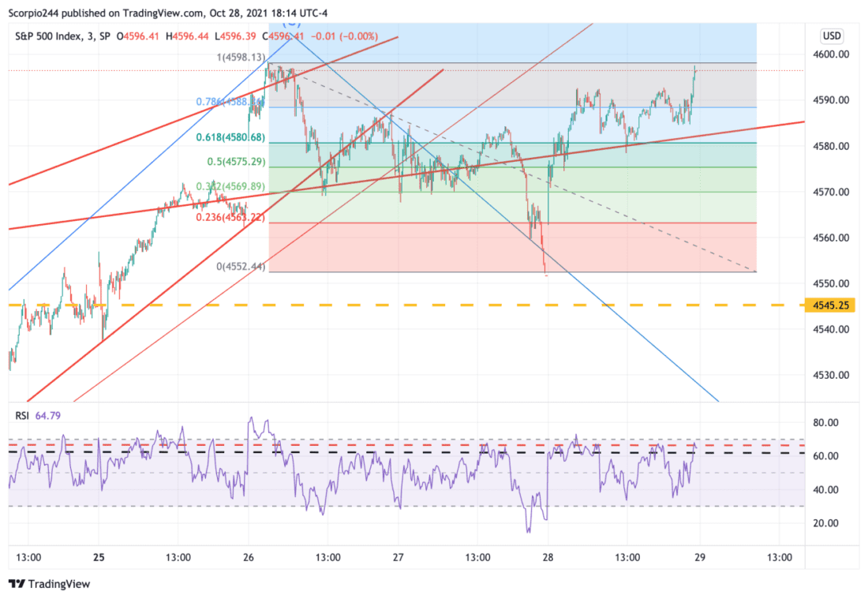The image size is (868, 599).
Task: Select the S&P 500 Index symbol title
Action: point(47,36)
